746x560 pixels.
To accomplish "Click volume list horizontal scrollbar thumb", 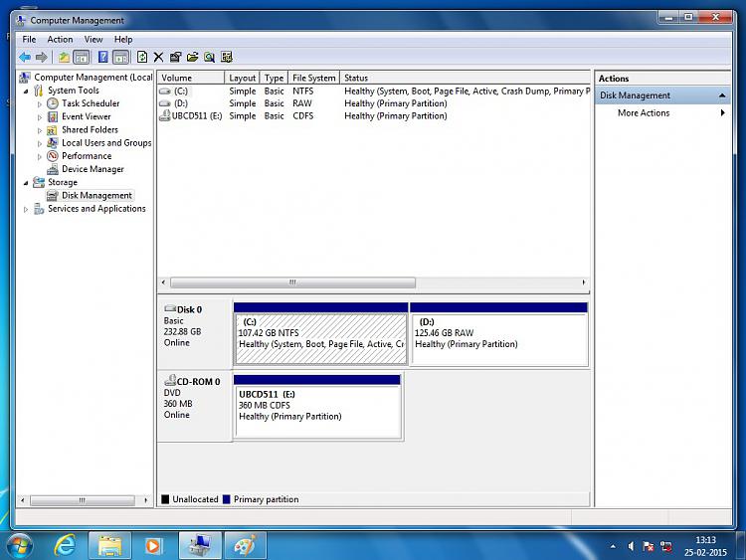I will pos(292,282).
